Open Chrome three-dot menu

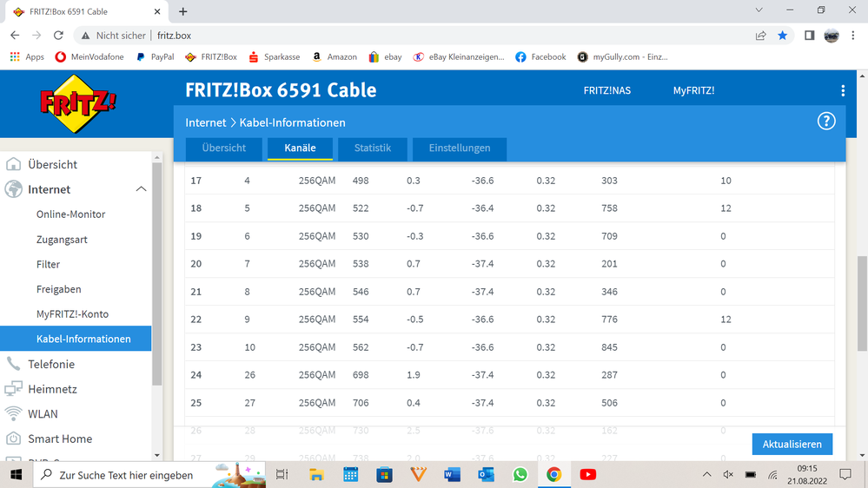(x=853, y=36)
